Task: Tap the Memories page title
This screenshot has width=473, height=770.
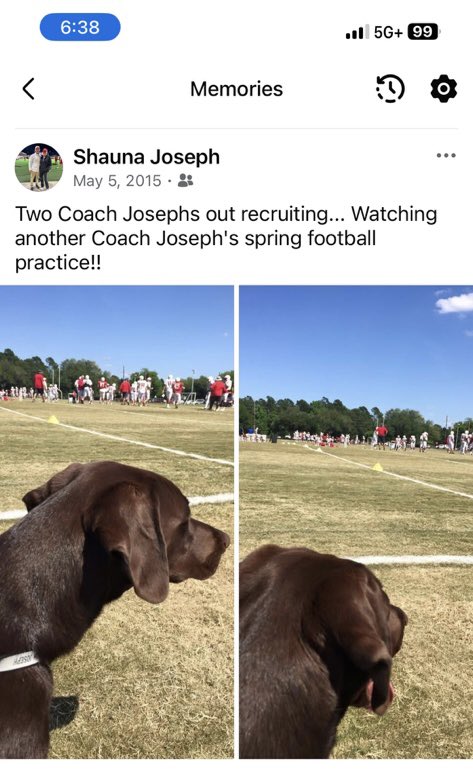Action: pos(236,89)
